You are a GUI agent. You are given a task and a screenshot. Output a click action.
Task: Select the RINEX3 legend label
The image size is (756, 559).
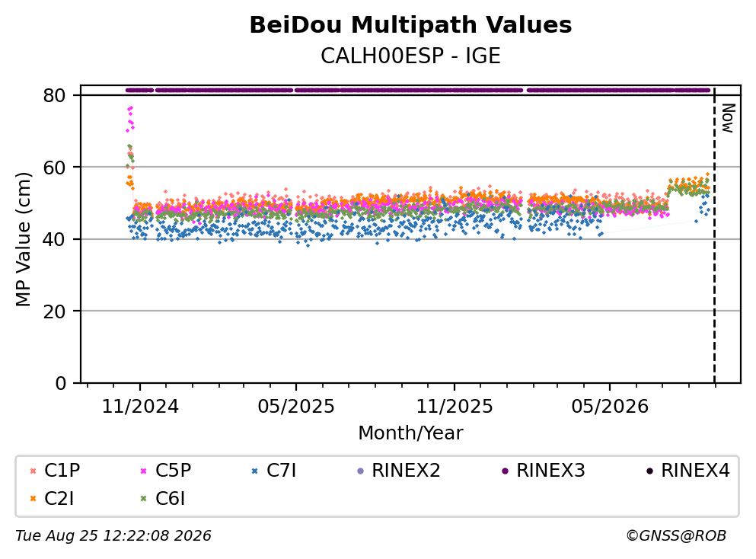pyautogui.click(x=550, y=470)
